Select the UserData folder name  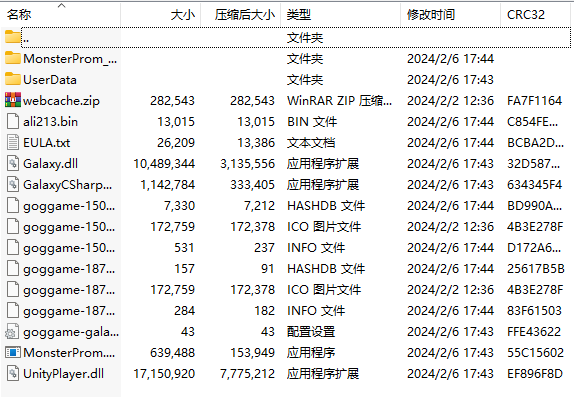(50, 79)
